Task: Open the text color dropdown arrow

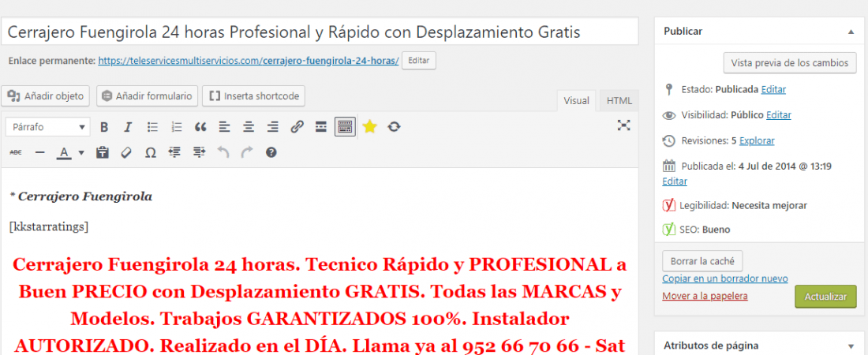Action: coord(81,152)
